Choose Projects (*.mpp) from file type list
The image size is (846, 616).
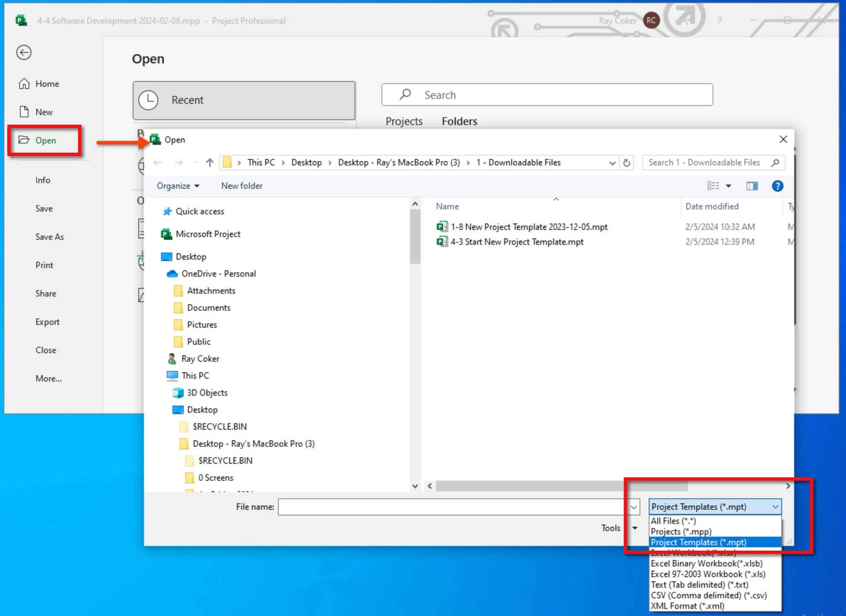[x=681, y=531]
